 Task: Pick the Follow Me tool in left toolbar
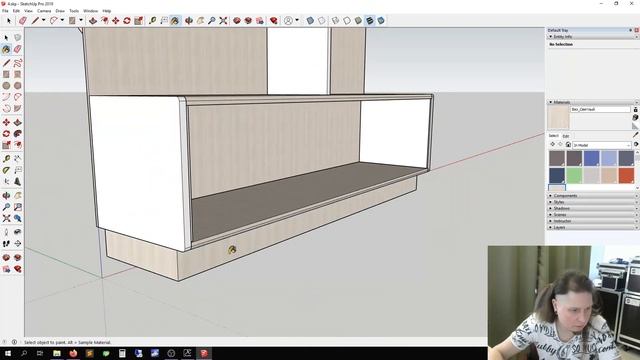[18, 133]
